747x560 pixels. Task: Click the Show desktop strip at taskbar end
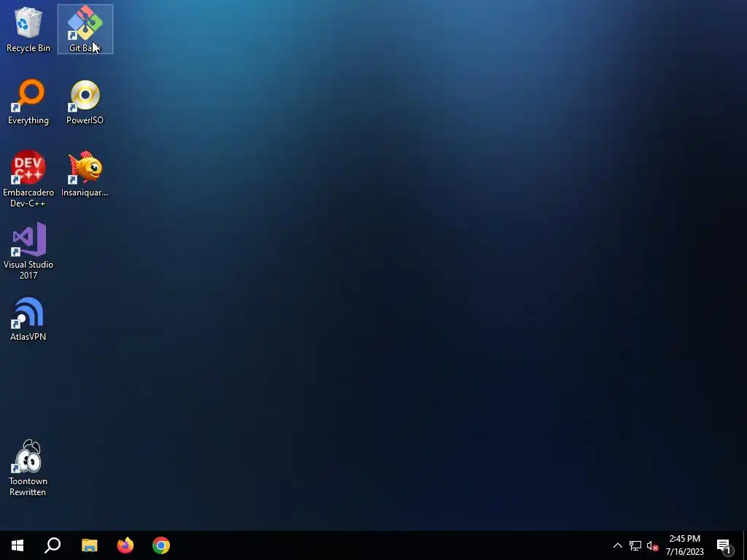click(x=745, y=545)
